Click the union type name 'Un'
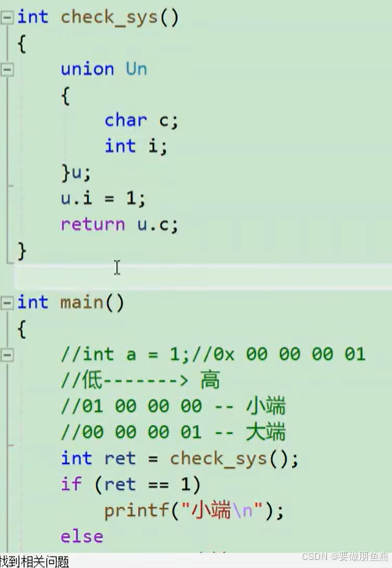392x568 pixels. pyautogui.click(x=136, y=69)
